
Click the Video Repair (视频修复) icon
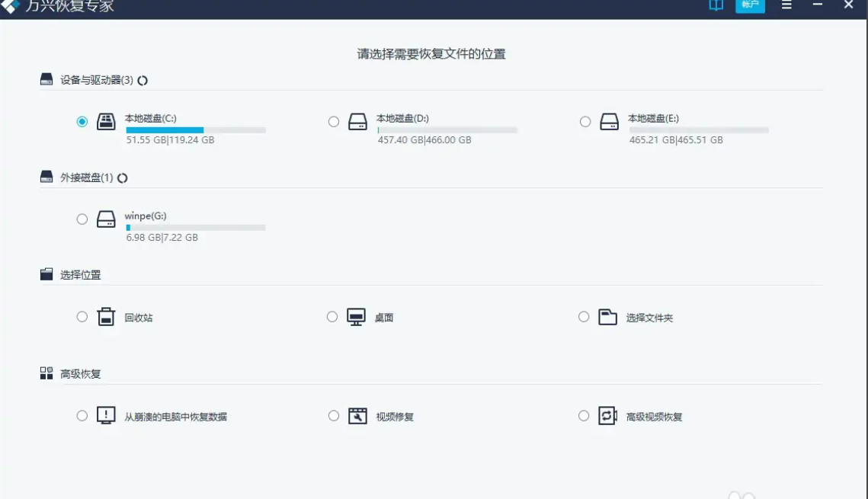pos(357,416)
